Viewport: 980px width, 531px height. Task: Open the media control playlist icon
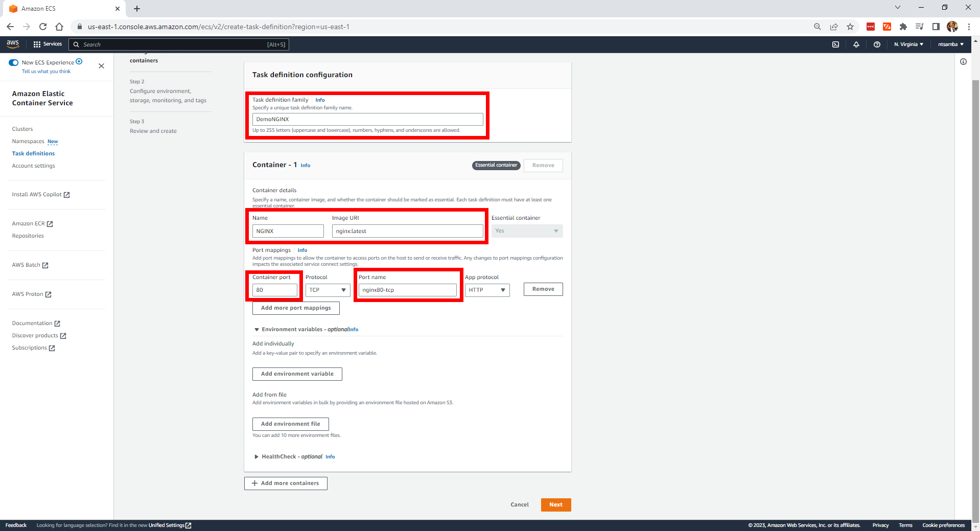click(x=920, y=27)
